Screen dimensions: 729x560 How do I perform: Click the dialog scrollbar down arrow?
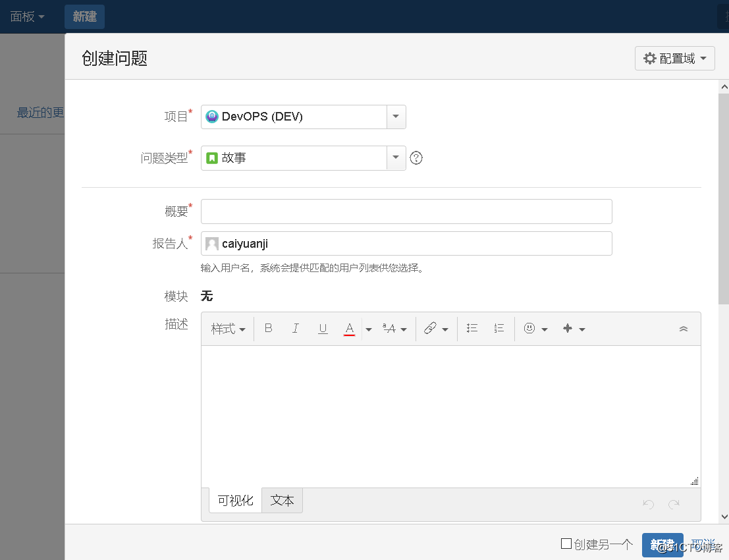[x=724, y=517]
